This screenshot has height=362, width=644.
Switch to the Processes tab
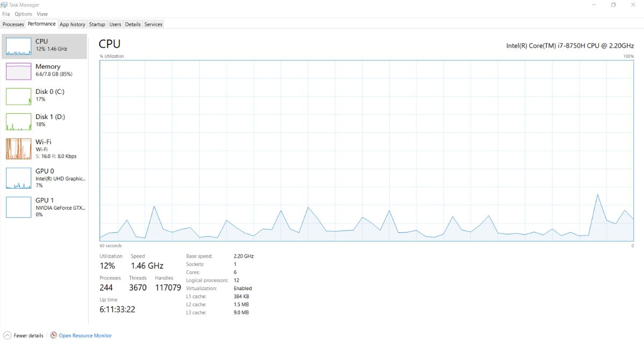[13, 24]
